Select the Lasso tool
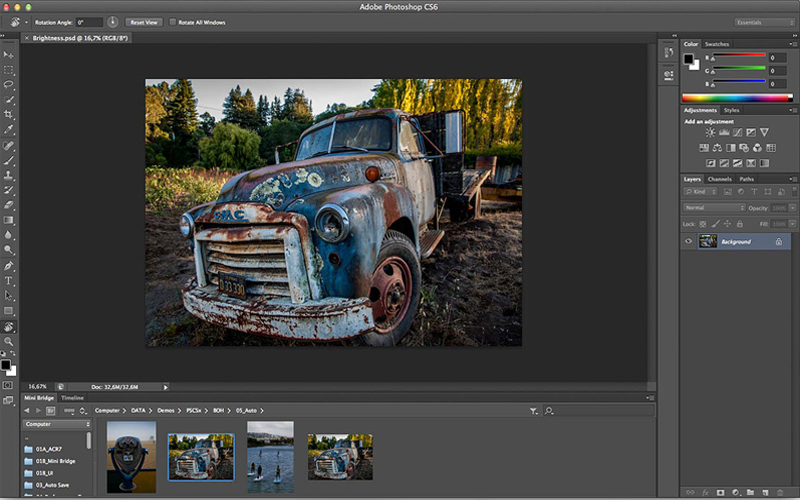This screenshot has width=800, height=500. point(9,86)
